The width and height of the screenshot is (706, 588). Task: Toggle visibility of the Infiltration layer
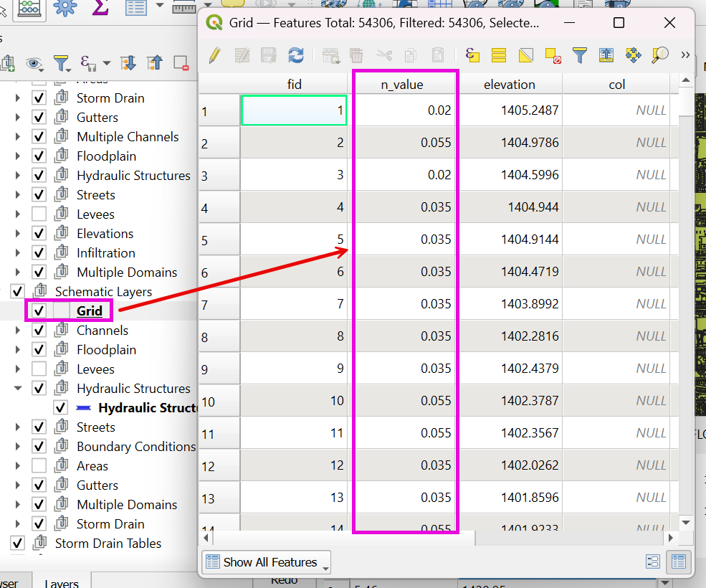pos(39,253)
